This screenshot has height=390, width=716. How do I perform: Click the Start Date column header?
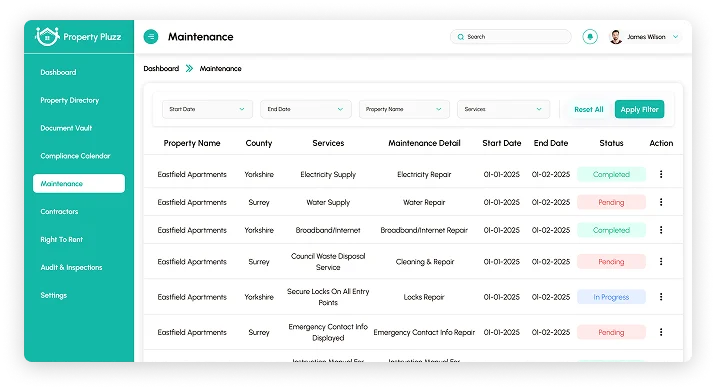(501, 143)
